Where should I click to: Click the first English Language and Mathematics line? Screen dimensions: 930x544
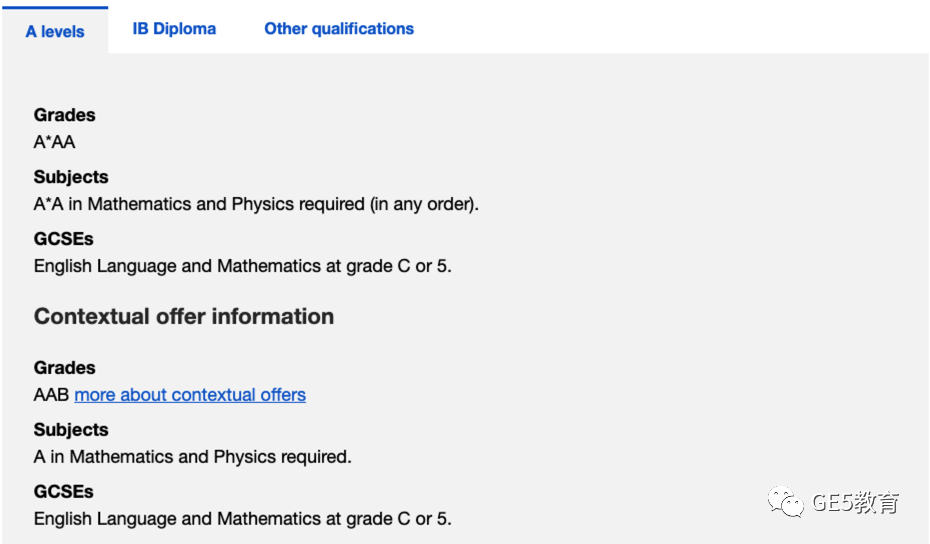point(243,266)
